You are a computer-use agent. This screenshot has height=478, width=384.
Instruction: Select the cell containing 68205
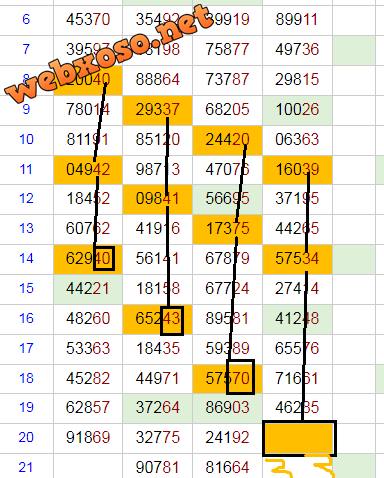click(x=228, y=109)
